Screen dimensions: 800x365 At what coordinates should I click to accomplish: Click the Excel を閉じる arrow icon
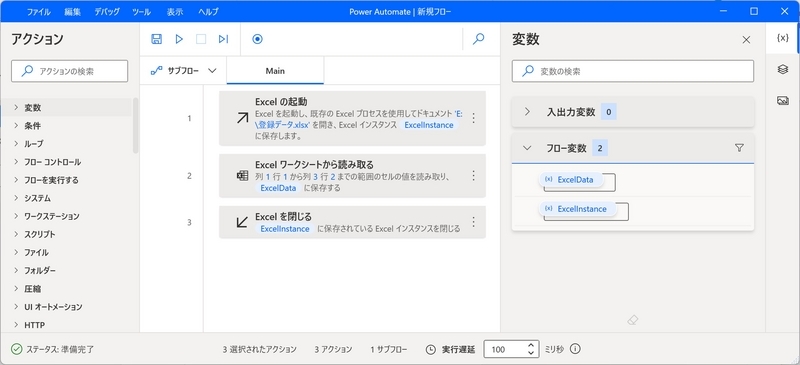[242, 222]
